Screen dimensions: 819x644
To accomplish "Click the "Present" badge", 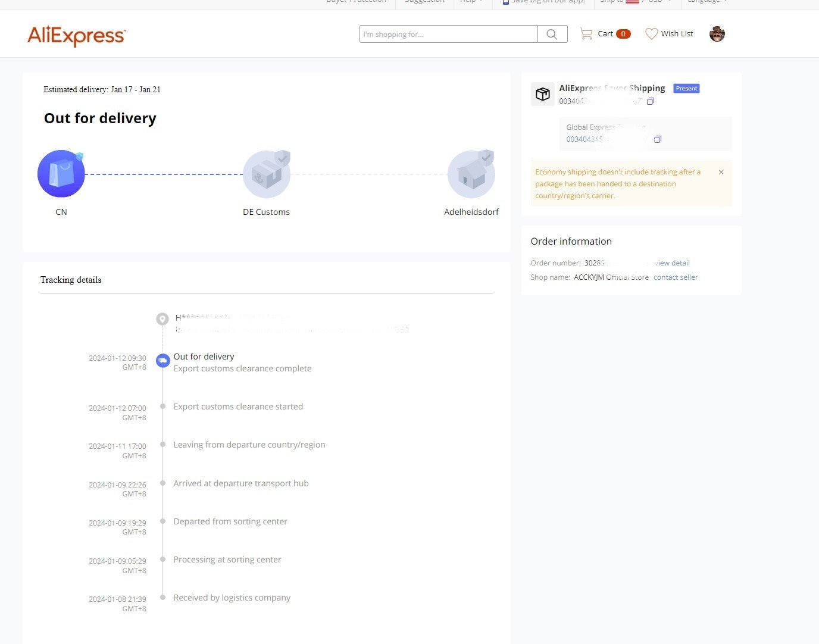I will pos(686,88).
